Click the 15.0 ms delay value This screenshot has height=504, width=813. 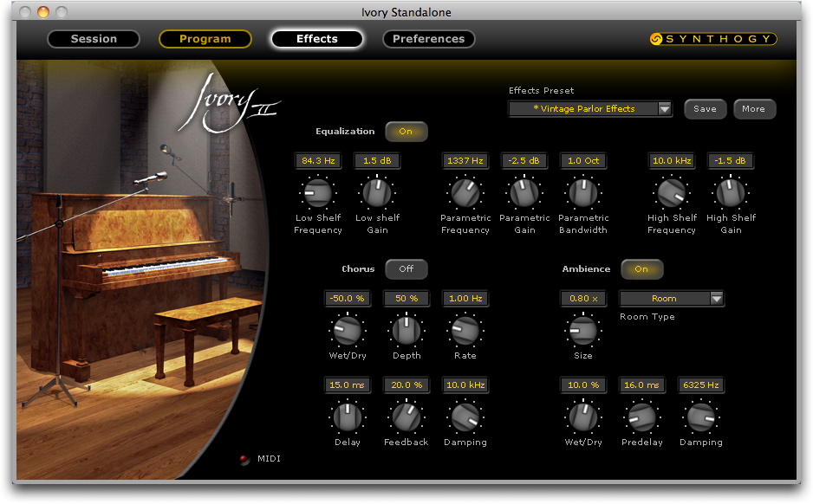click(x=348, y=384)
